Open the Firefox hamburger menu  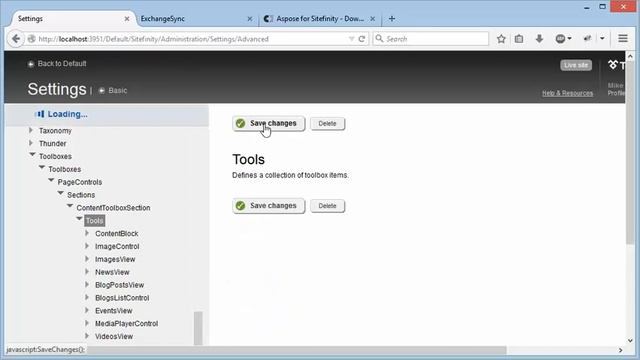coord(623,38)
